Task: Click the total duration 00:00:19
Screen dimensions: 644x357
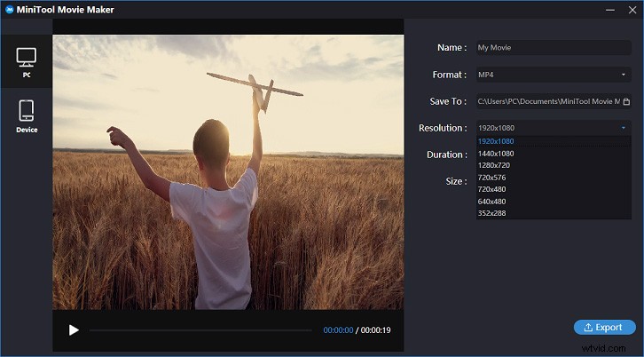Action: point(376,329)
